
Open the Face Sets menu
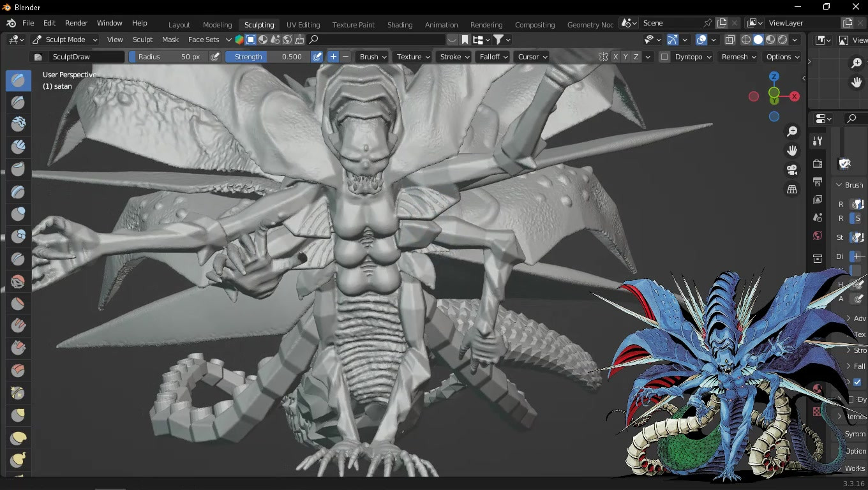(x=204, y=40)
